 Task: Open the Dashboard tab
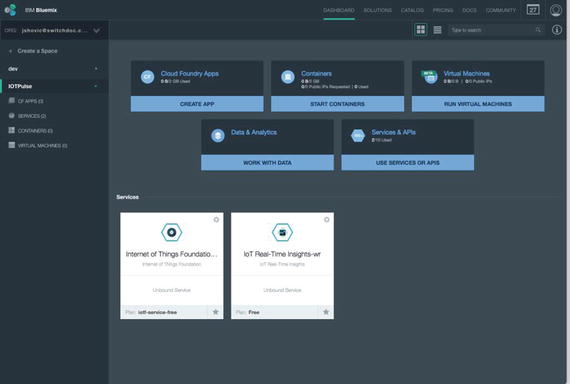(339, 11)
